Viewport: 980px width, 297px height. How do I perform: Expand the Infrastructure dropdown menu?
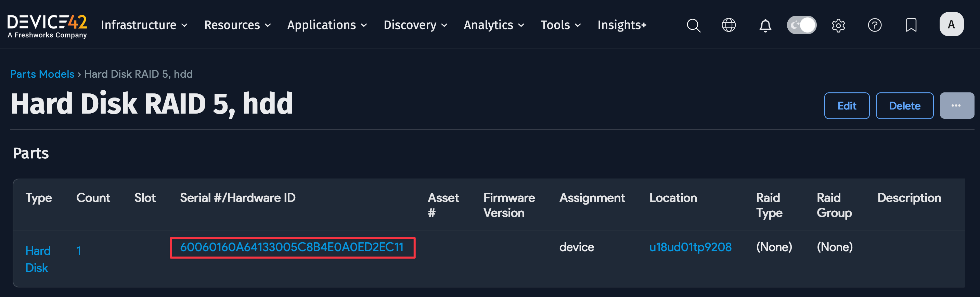click(x=144, y=25)
